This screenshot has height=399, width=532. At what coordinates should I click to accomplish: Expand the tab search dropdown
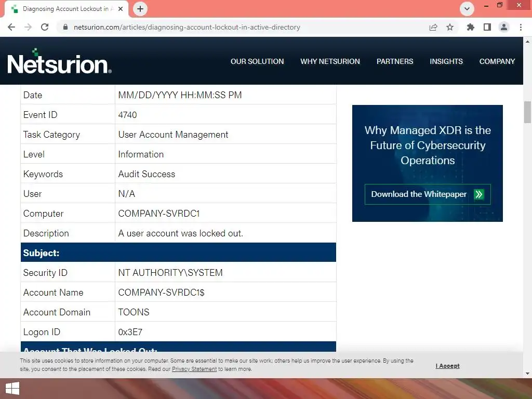click(x=467, y=9)
